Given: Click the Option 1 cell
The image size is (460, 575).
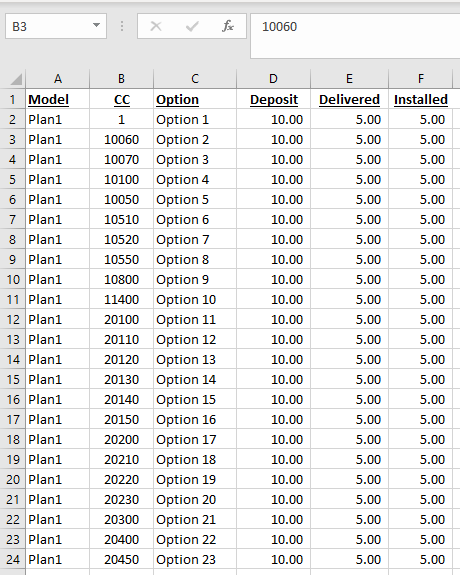Looking at the screenshot, I should pyautogui.click(x=195, y=120).
